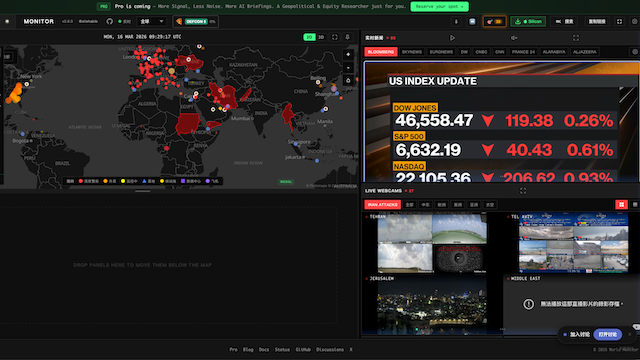Open the region selector dropdown in header
This screenshot has height=360, width=640.
click(x=152, y=21)
